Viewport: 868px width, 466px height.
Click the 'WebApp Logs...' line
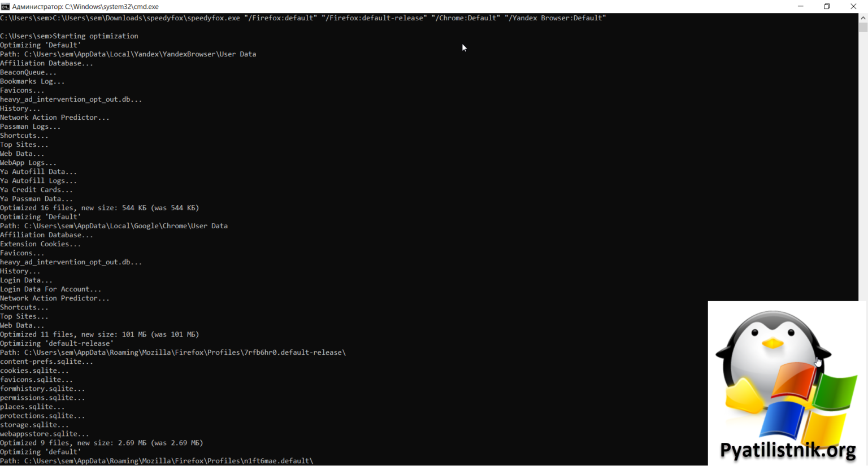tap(28, 163)
